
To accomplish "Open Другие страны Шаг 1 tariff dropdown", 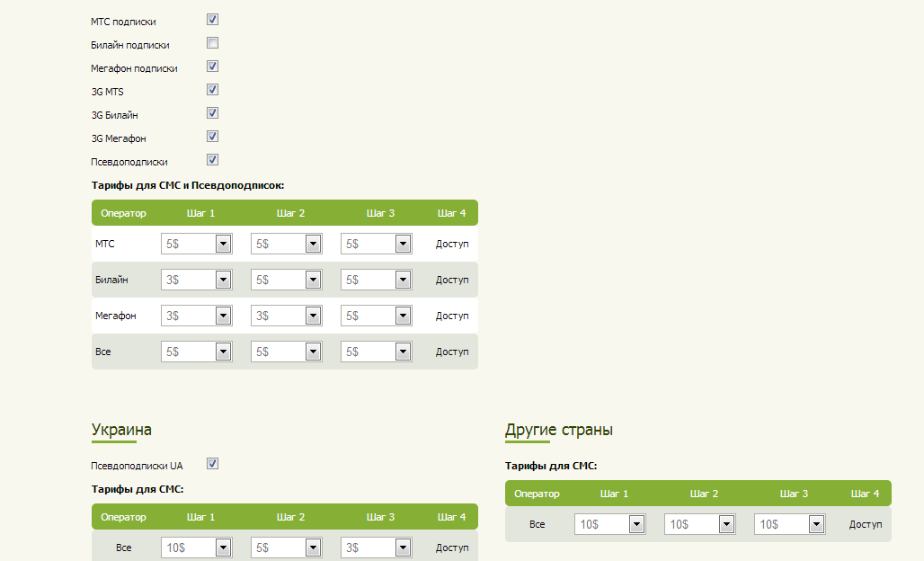I will (x=610, y=524).
